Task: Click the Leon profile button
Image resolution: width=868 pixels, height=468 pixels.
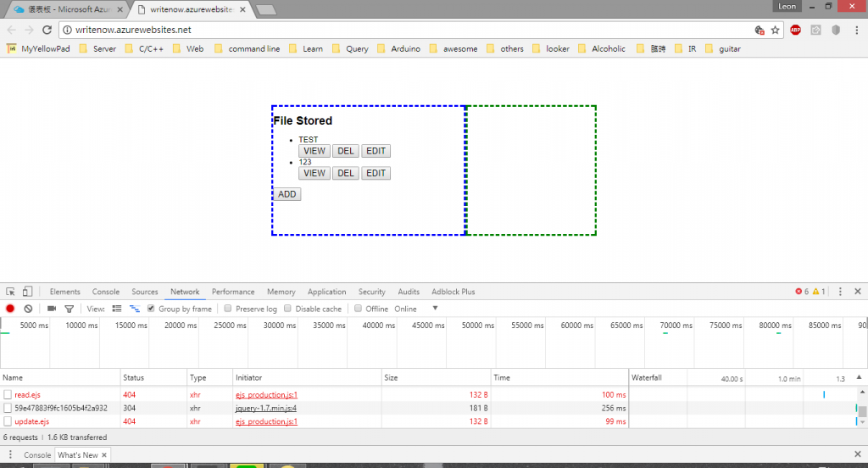Action: coord(787,7)
